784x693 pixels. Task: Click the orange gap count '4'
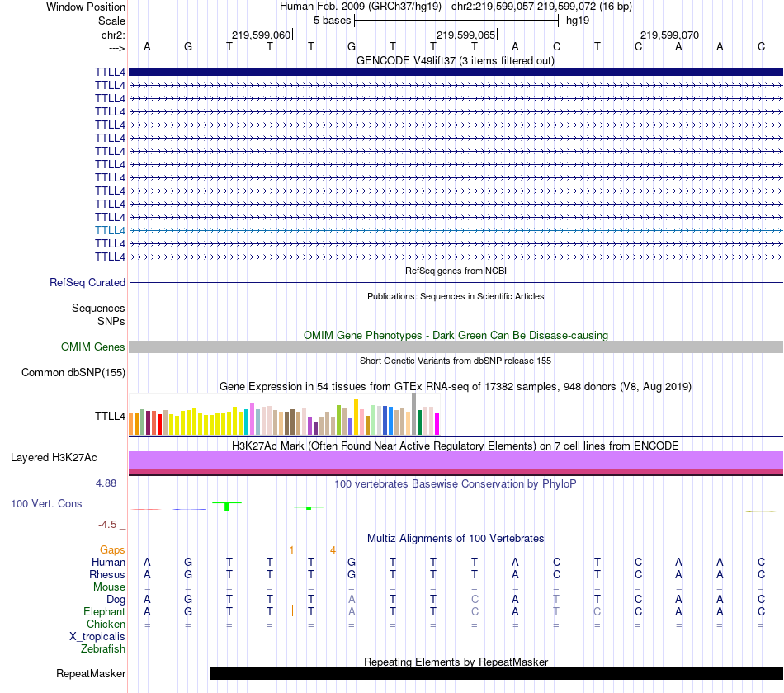[333, 550]
